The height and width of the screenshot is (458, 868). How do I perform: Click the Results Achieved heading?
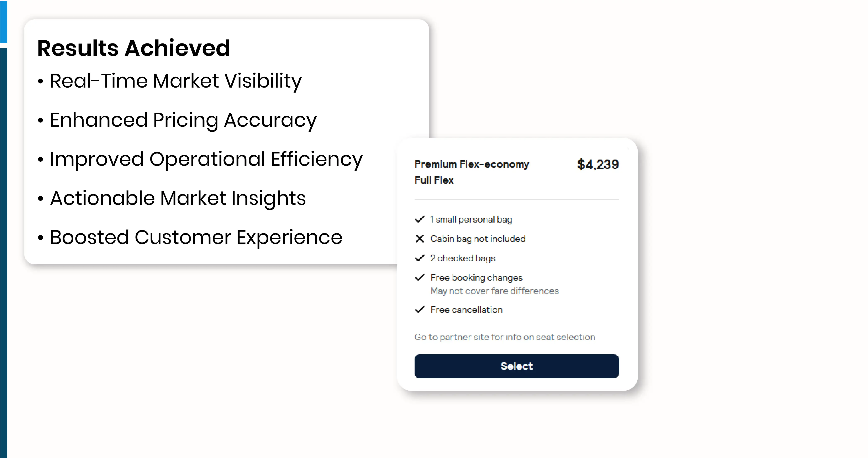(133, 48)
